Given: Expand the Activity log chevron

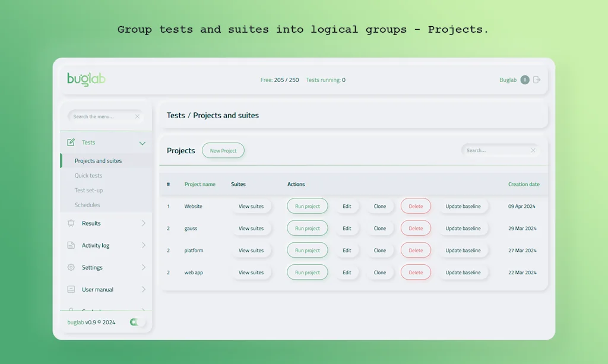Looking at the screenshot, I should [x=143, y=245].
